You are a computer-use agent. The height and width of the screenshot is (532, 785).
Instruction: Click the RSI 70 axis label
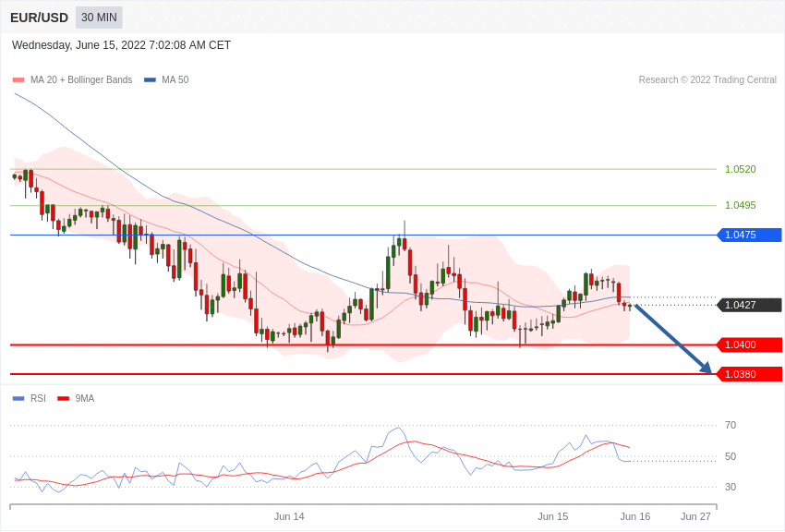[731, 426]
